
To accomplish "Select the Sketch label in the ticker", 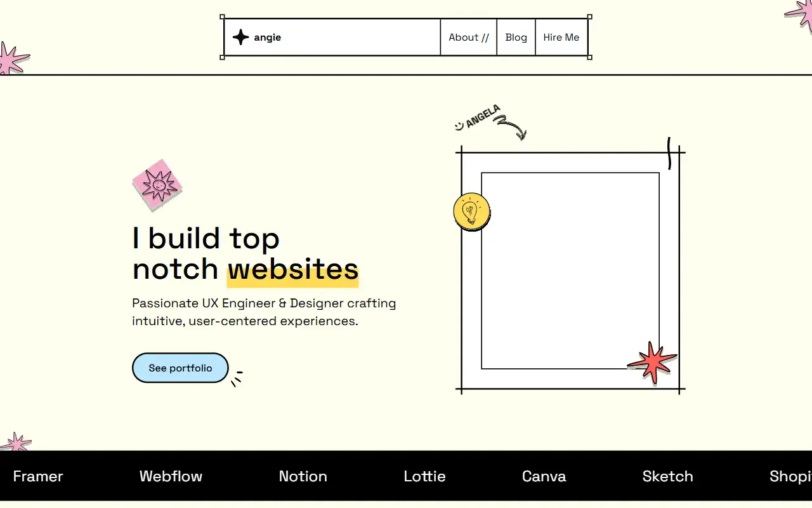I will [x=667, y=476].
